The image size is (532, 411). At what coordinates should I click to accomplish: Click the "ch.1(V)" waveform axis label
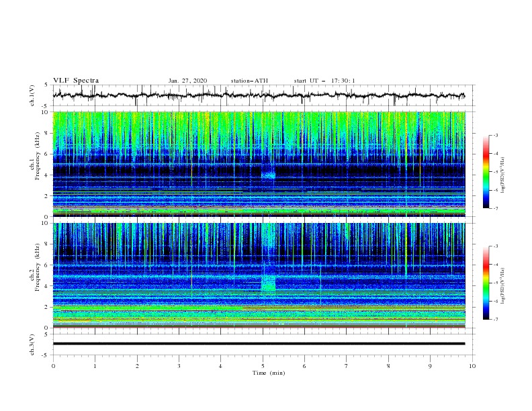click(32, 95)
